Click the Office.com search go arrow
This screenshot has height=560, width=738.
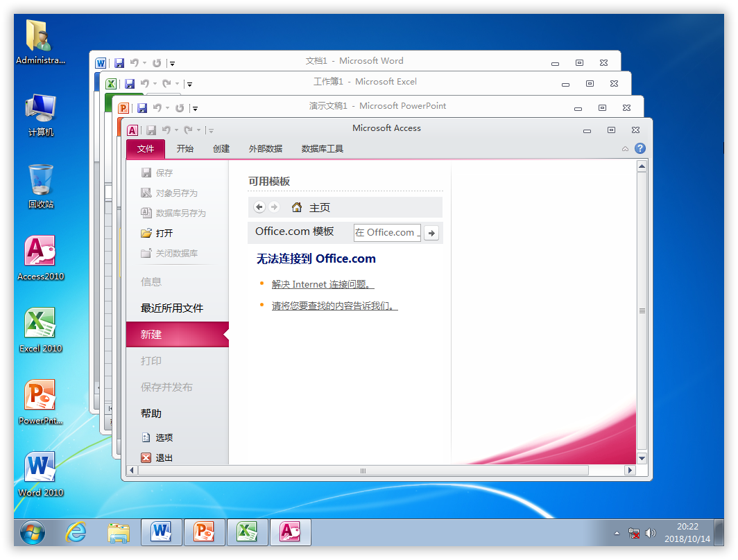click(431, 233)
